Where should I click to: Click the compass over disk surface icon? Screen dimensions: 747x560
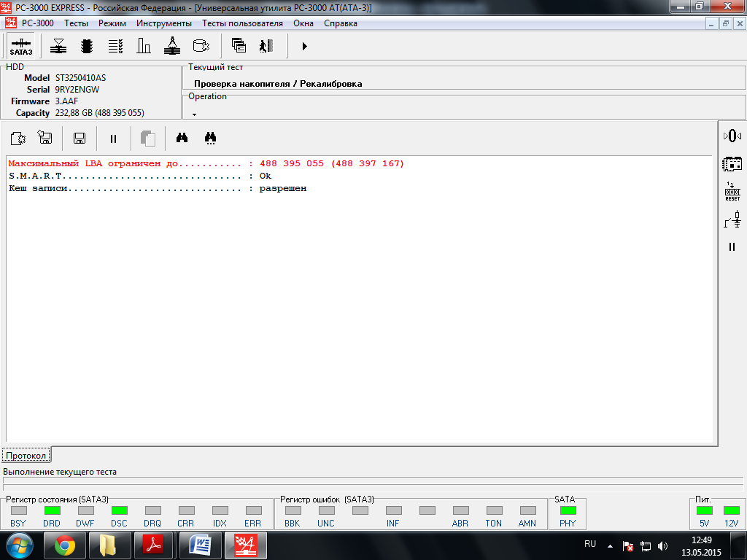[172, 46]
